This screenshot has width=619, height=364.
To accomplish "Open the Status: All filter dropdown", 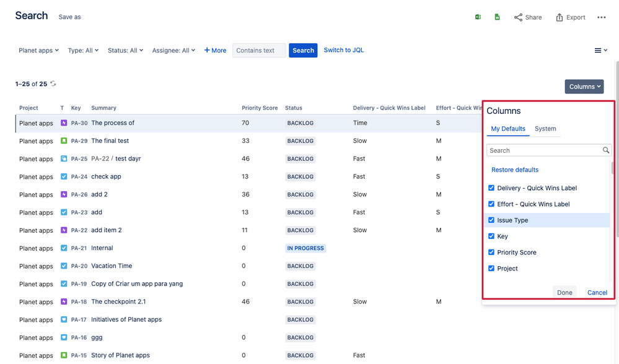I will pyautogui.click(x=125, y=51).
